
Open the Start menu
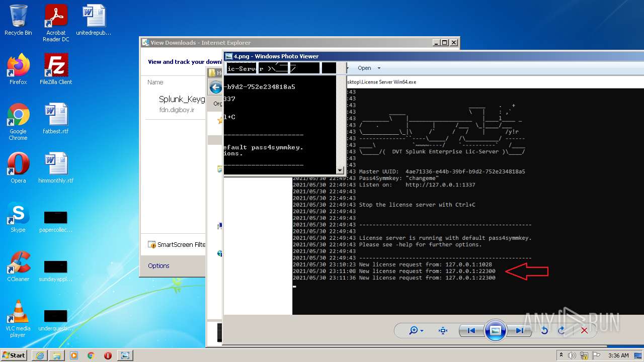(14, 355)
